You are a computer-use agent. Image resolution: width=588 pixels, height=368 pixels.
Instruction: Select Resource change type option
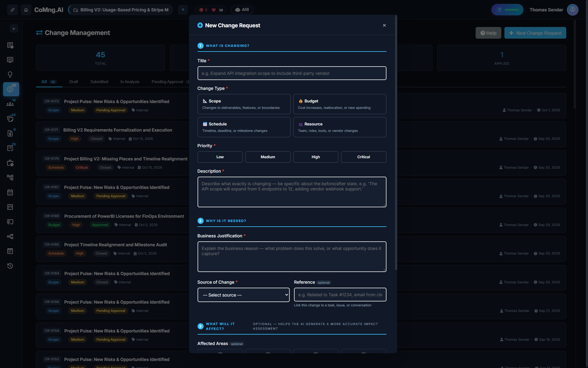[x=340, y=127]
